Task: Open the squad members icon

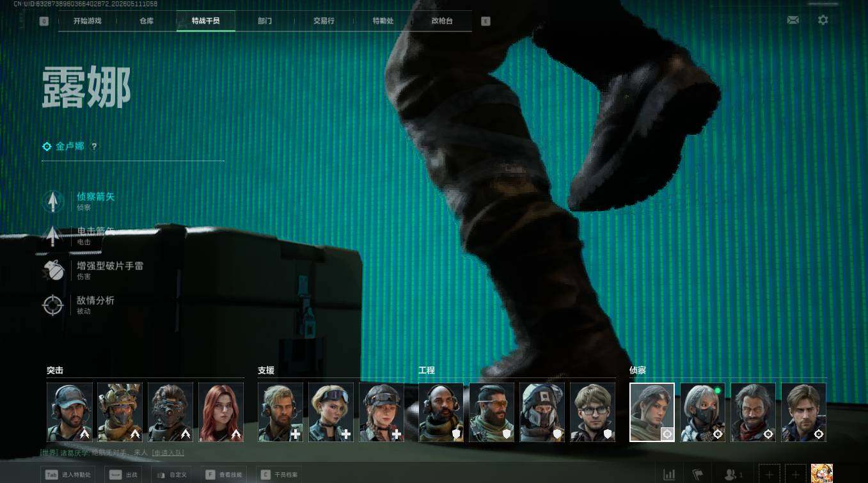Action: [x=733, y=475]
